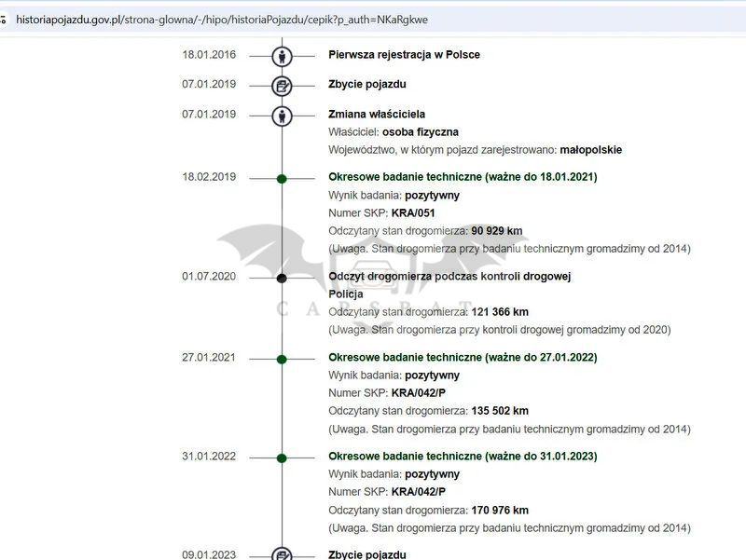The image size is (746, 560).
Task: Click Okresowe badanie techniczne valid until 27.01.2022
Action: [x=463, y=358]
